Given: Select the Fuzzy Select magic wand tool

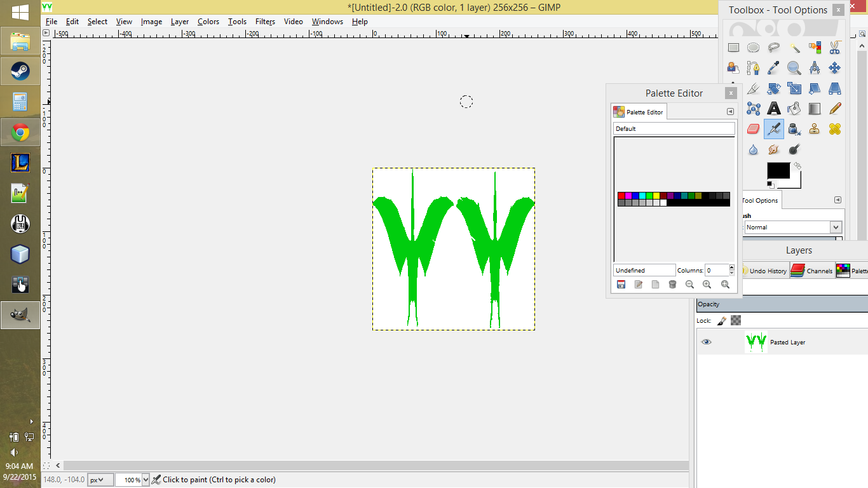Looking at the screenshot, I should click(794, 48).
